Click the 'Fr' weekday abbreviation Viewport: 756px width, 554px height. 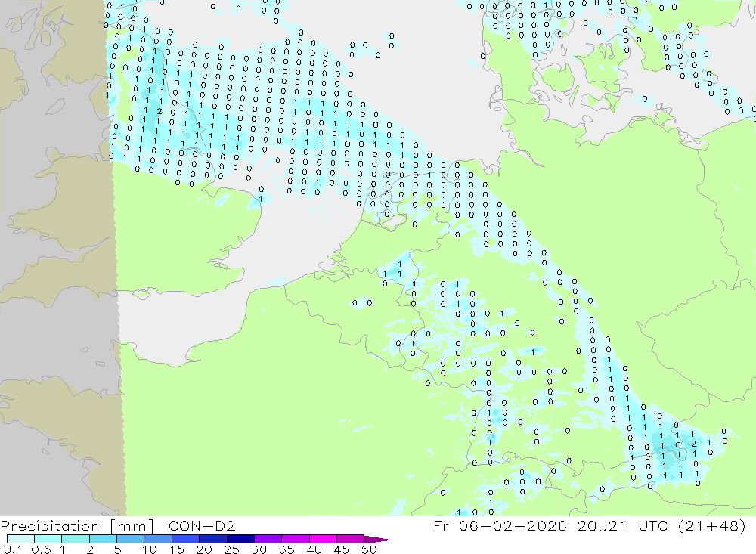point(441,525)
